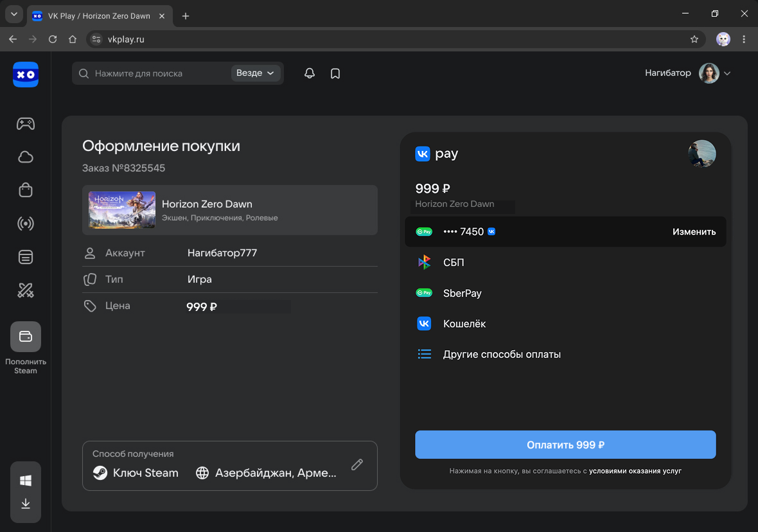Expand Другие способы оплаты list

(501, 354)
